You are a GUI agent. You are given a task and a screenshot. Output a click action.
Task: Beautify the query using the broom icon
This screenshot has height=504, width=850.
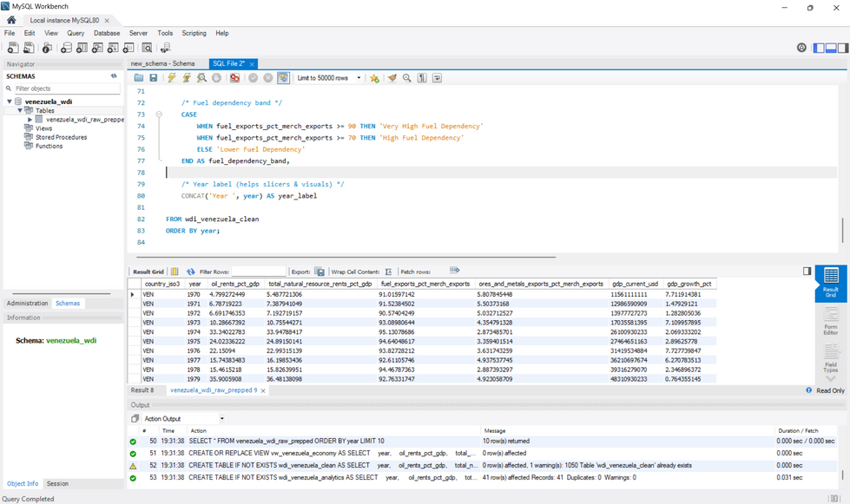(391, 77)
